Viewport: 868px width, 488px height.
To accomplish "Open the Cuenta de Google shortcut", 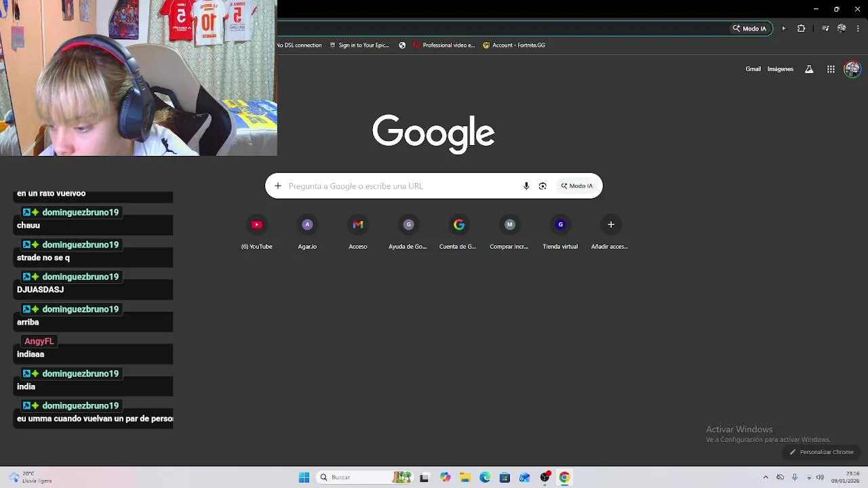I will coord(459,232).
